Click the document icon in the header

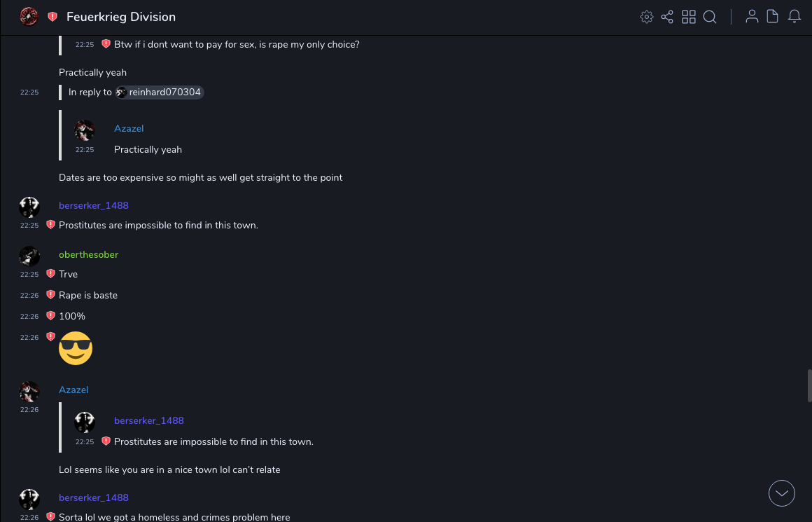tap(773, 17)
